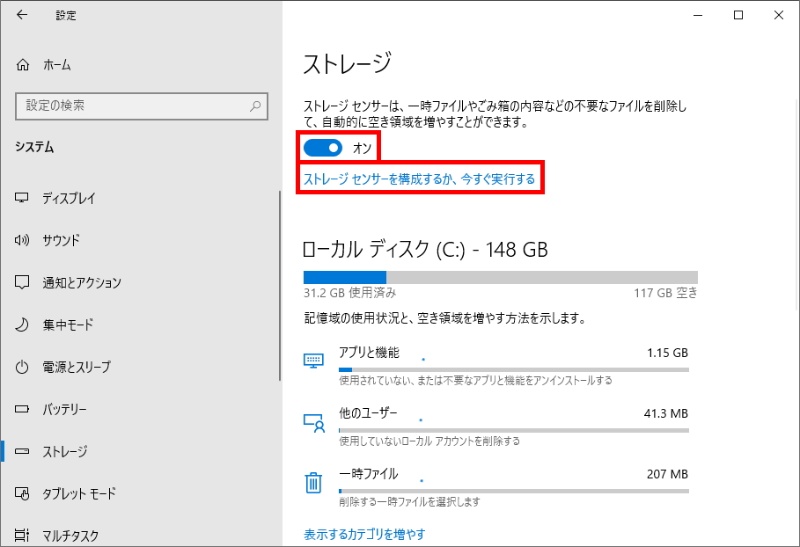Image resolution: width=800 pixels, height=547 pixels.
Task: Select バッテリー in the sidebar
Action: pyautogui.click(x=64, y=410)
